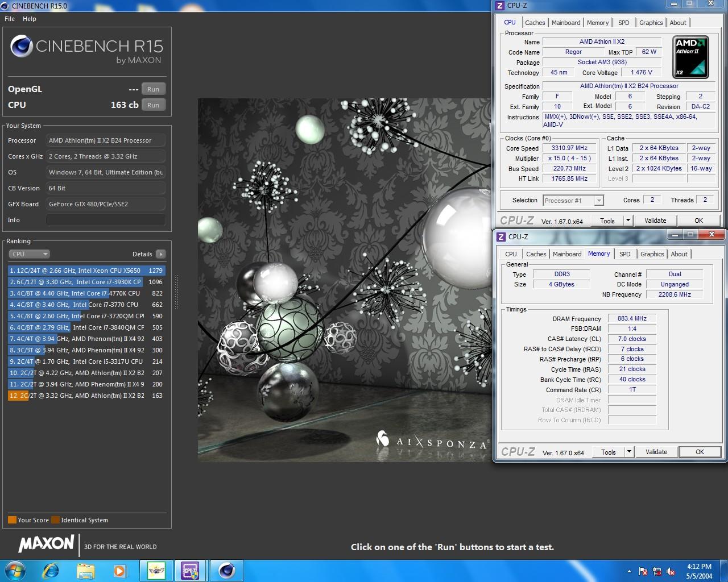Click the DRAM Frequency value 883.4 MHz
The height and width of the screenshot is (582, 728).
pyautogui.click(x=632, y=318)
